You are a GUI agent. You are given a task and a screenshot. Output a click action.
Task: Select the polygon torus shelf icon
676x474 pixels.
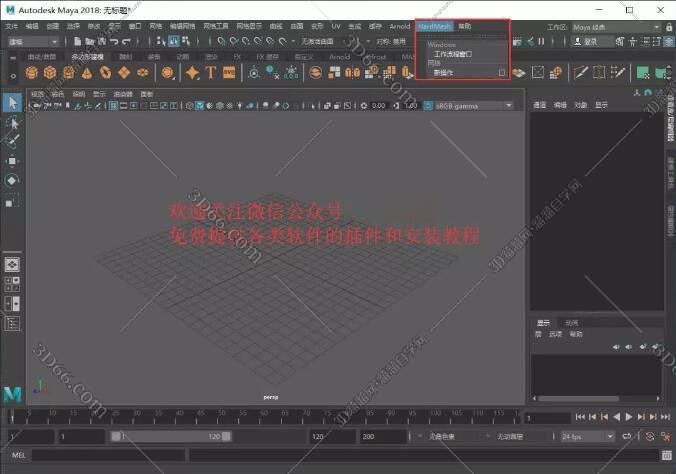tap(106, 72)
